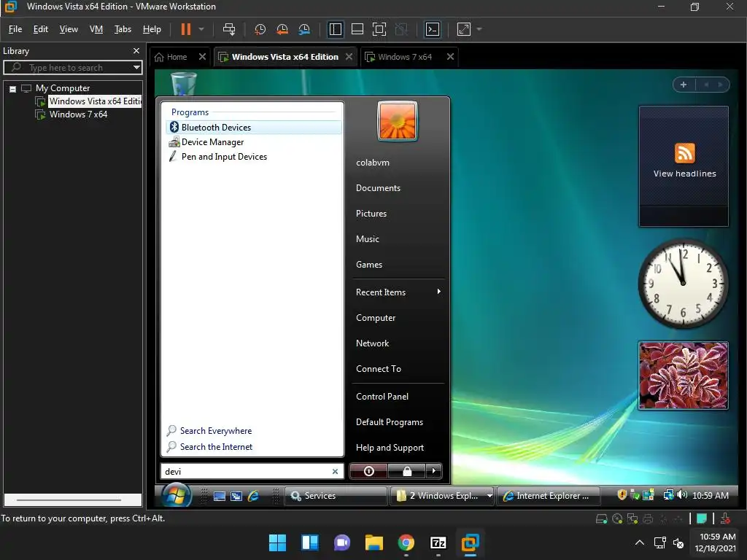Open the stretch guest dropdown arrow

(479, 29)
